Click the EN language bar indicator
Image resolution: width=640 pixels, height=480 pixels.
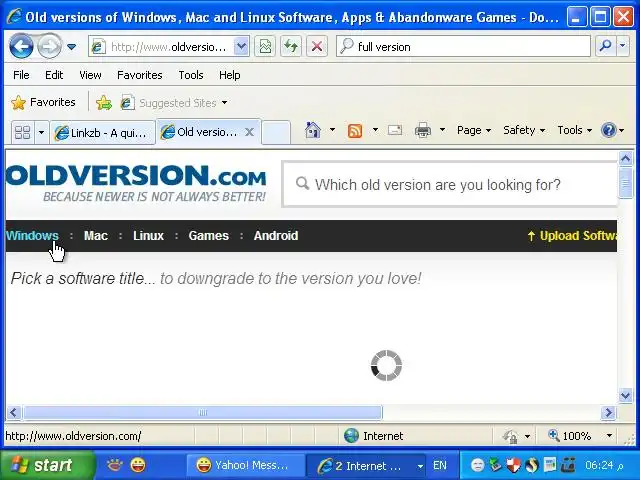440,465
